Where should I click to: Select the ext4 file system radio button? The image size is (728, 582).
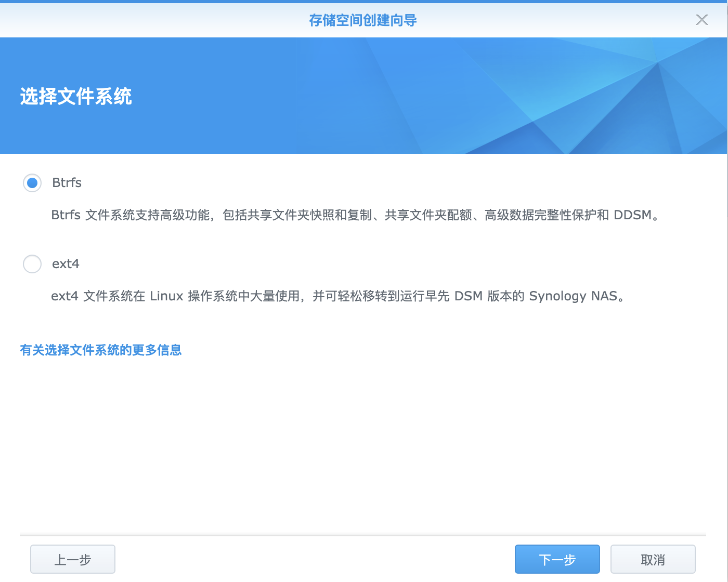[32, 264]
